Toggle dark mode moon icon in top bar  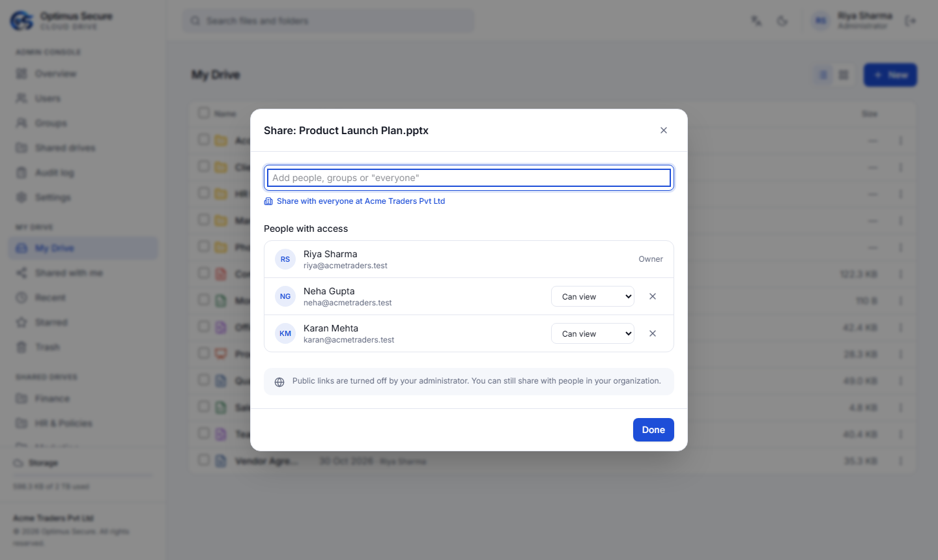tap(782, 21)
